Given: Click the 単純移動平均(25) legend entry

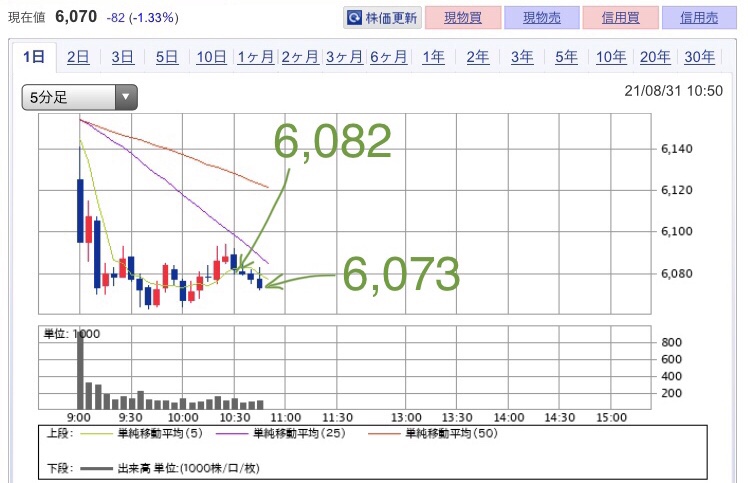Looking at the screenshot, I should tap(280, 433).
